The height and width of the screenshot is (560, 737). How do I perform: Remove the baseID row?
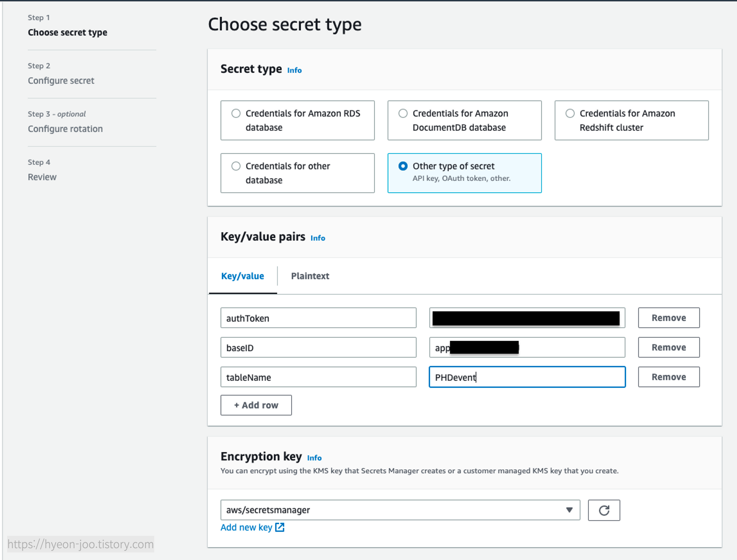[x=668, y=347]
